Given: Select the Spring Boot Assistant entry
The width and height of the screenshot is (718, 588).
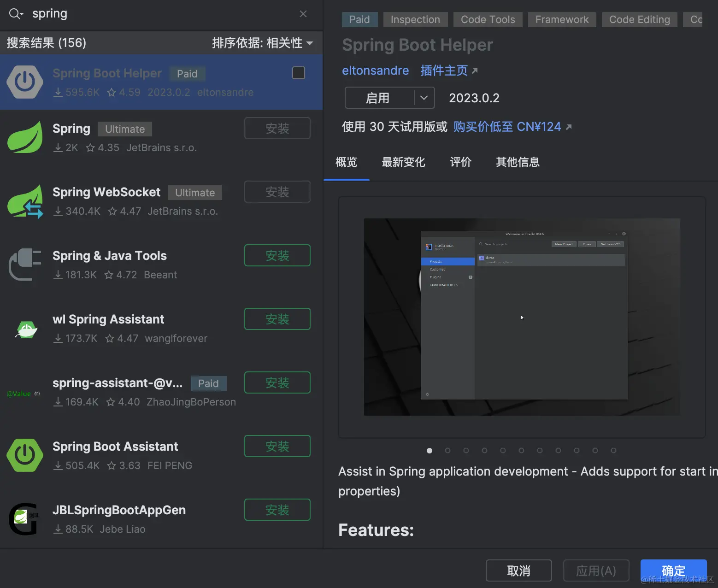Looking at the screenshot, I should click(161, 455).
